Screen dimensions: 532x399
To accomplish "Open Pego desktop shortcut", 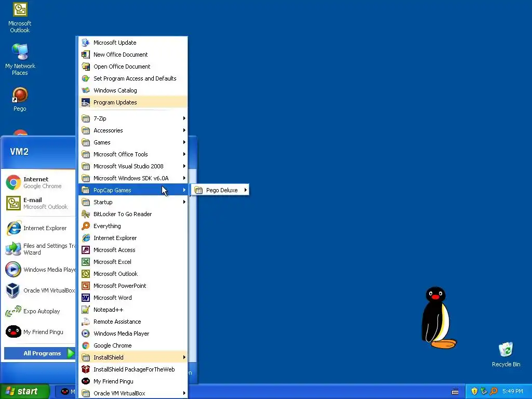I will [20, 99].
